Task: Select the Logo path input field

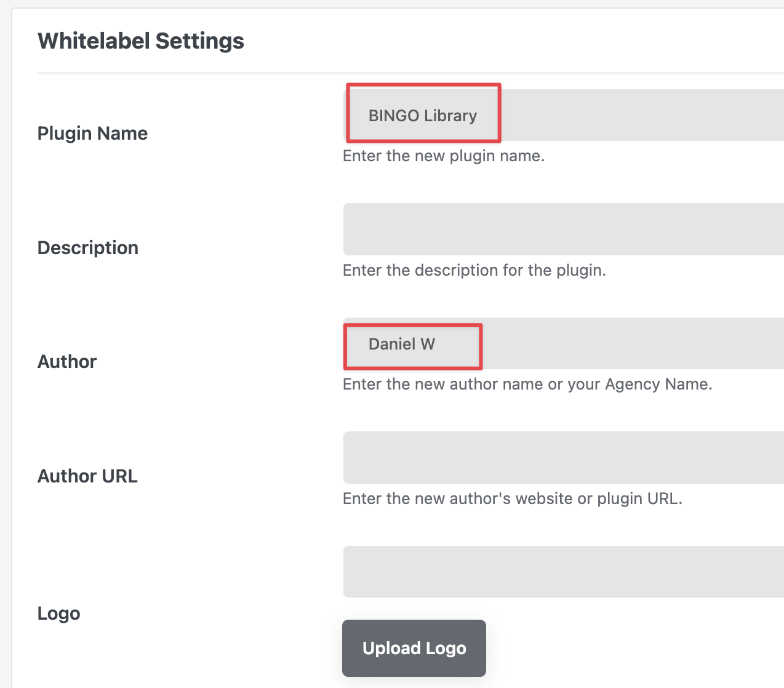Action: pos(563,571)
